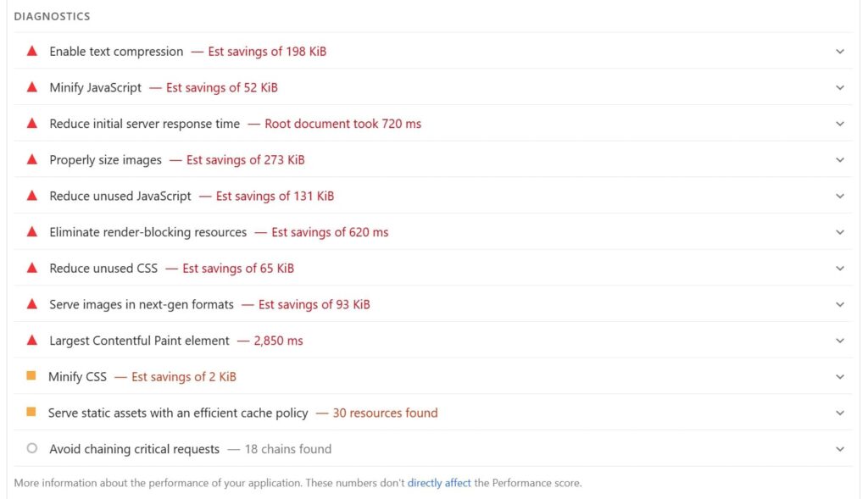
Task: Expand Serve images in next-gen formats chevron
Action: pos(840,304)
